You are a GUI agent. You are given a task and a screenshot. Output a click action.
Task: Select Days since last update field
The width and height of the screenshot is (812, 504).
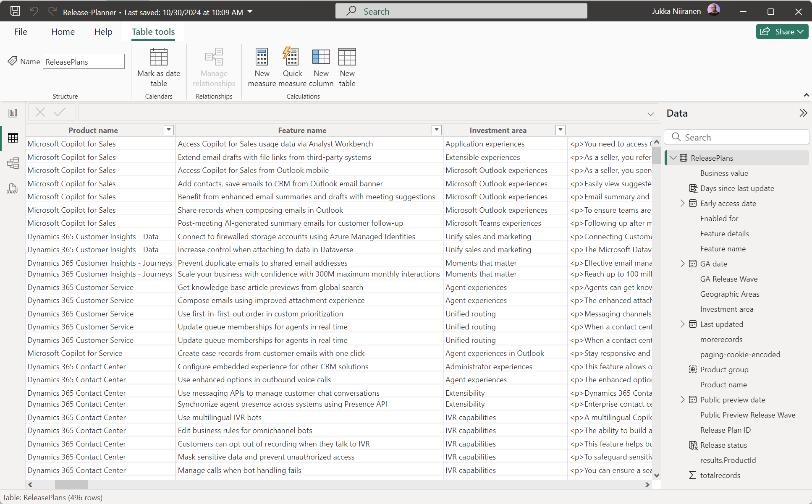[737, 188]
